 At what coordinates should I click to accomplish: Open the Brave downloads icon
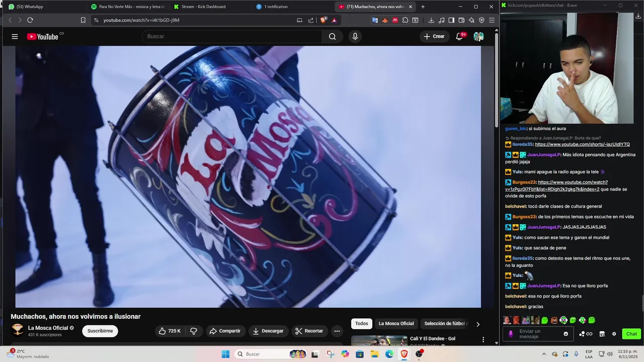pyautogui.click(x=431, y=20)
